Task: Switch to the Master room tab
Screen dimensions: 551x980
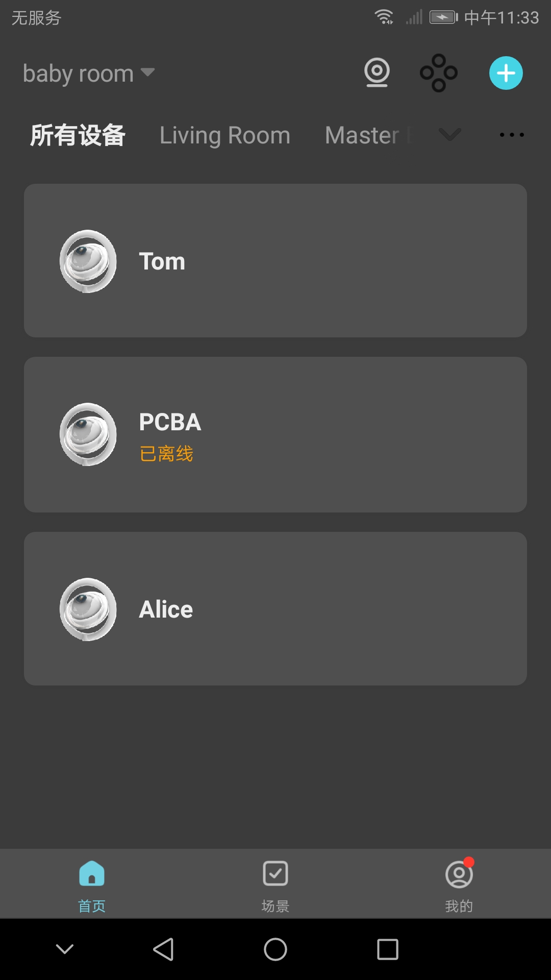Action: (x=363, y=135)
